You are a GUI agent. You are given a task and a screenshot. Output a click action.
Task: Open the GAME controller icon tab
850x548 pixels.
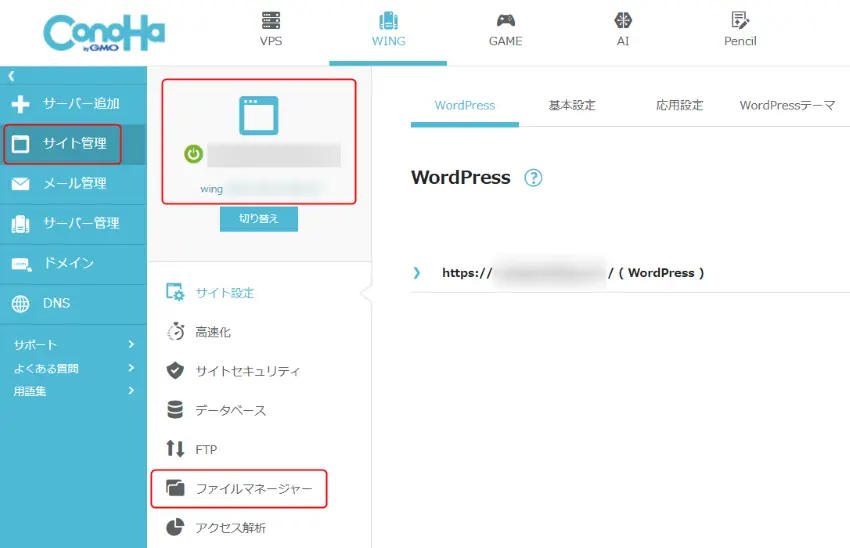coord(505,21)
